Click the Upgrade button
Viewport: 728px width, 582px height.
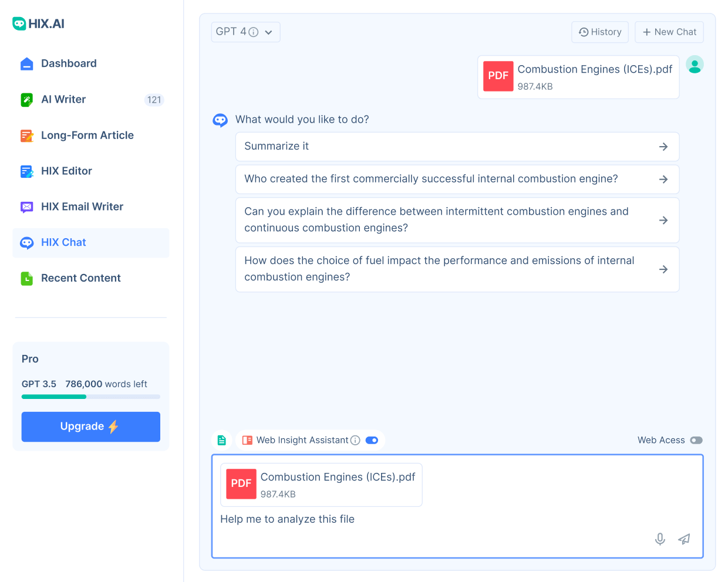(x=91, y=427)
